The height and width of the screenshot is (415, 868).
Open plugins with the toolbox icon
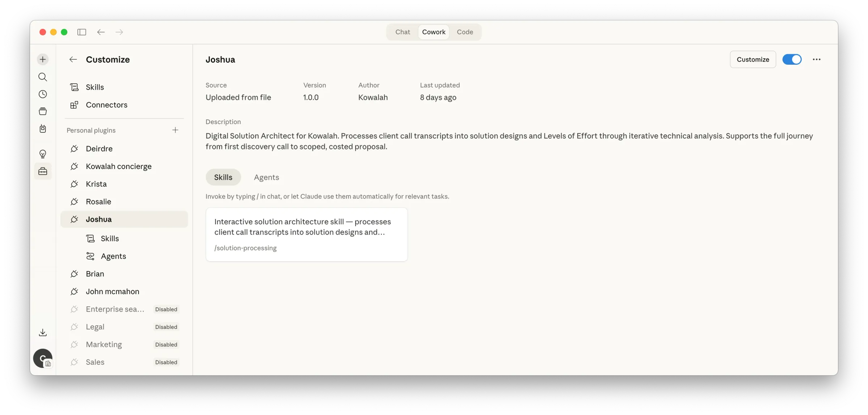point(43,171)
